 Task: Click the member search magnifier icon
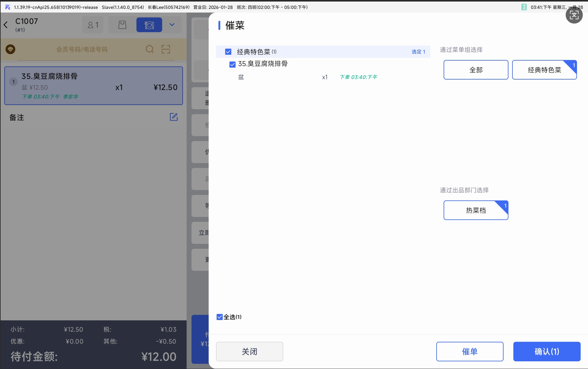point(150,49)
